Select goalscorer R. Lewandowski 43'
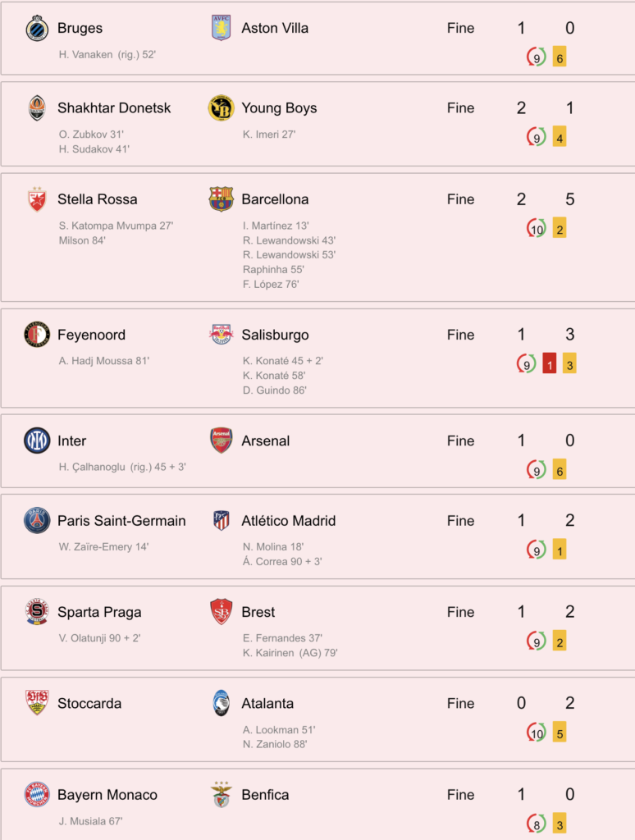 tap(289, 240)
